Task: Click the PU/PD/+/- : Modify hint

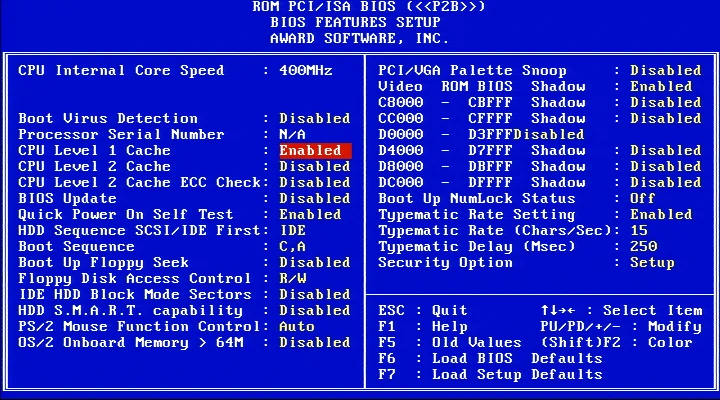Action: pyautogui.click(x=621, y=327)
